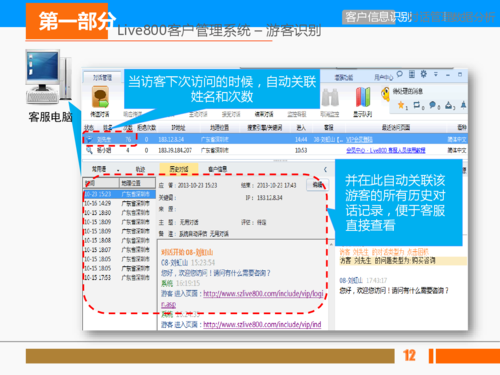Collapse the panel using the left chevron
The height and width of the screenshot is (375, 500).
click(325, 169)
